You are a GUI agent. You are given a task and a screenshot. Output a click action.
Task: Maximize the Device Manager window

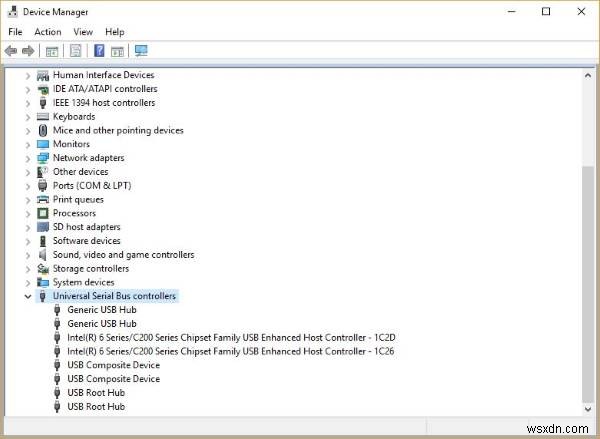(546, 12)
